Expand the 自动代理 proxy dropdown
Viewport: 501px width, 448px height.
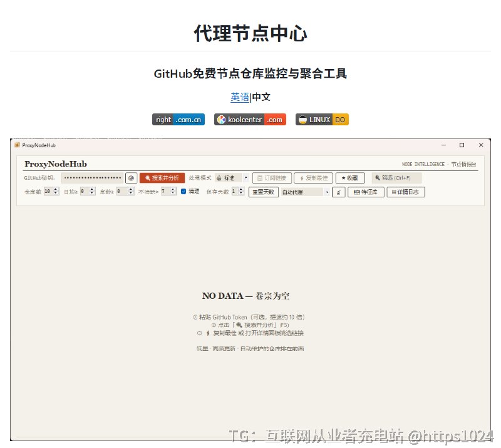(x=306, y=192)
